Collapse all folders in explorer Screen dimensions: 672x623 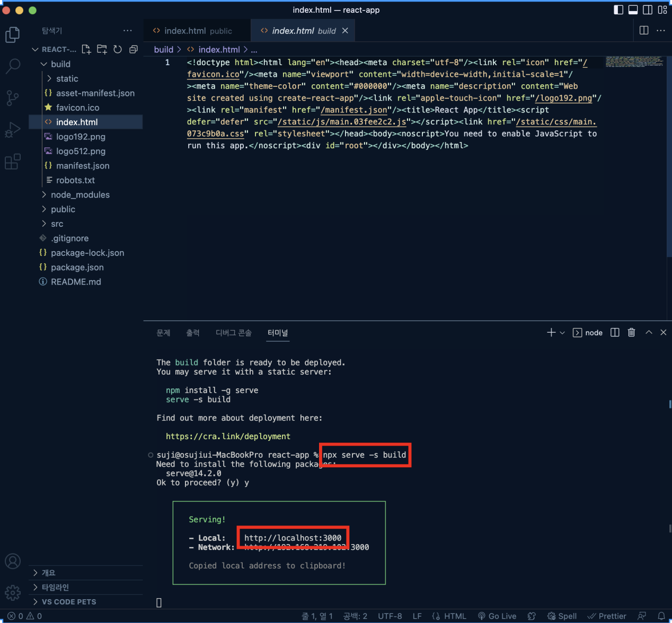[134, 49]
